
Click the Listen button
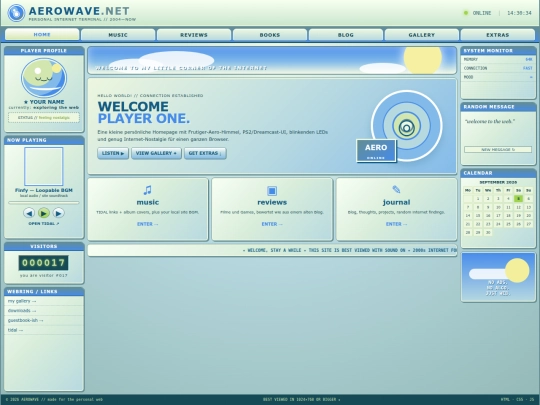click(x=113, y=153)
